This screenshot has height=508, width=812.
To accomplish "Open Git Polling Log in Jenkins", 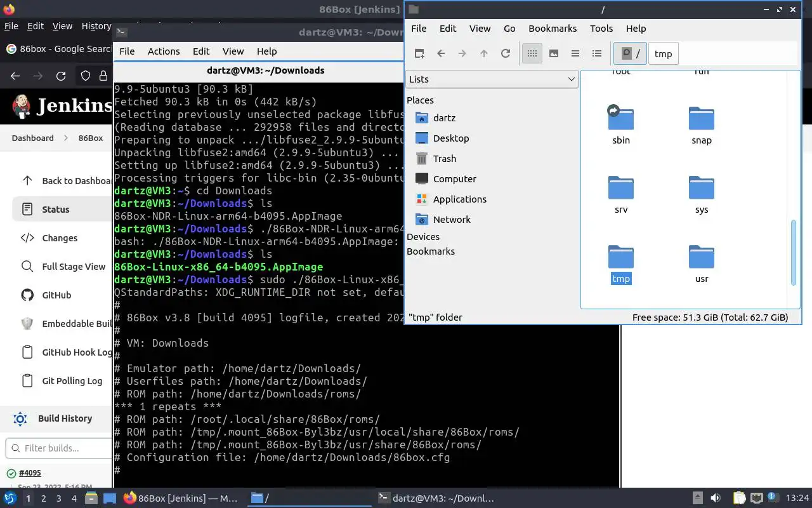I will [62, 380].
